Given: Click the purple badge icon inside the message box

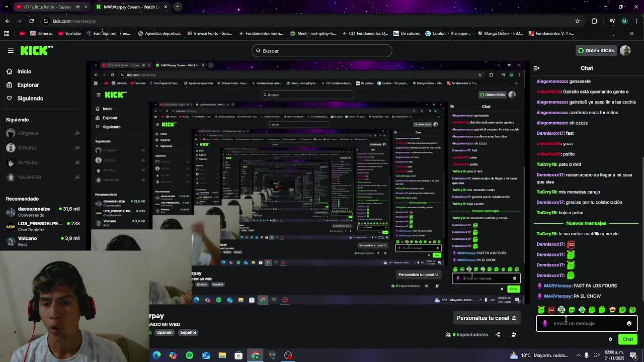Looking at the screenshot, I should [x=545, y=323].
